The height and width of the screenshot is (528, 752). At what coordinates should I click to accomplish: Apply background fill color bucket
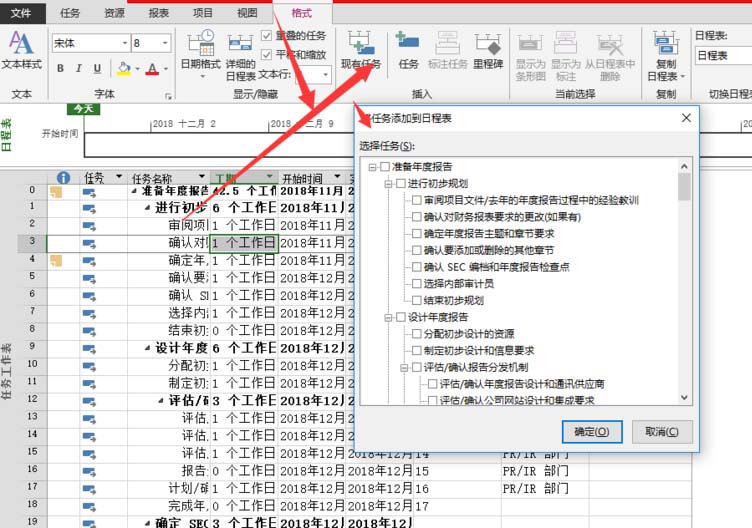tap(124, 69)
